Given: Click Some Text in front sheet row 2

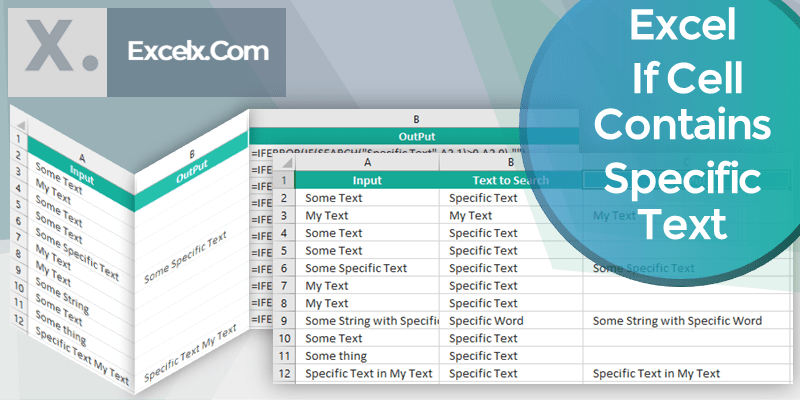Looking at the screenshot, I should pyautogui.click(x=334, y=198).
